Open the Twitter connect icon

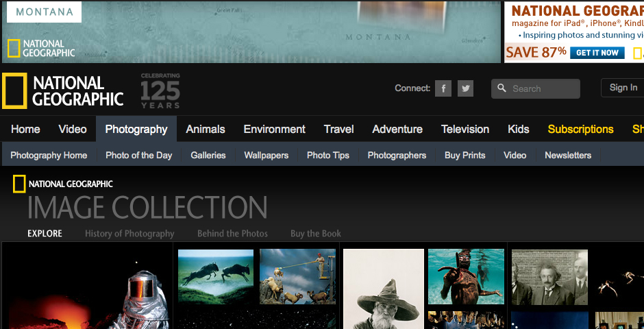pos(465,88)
